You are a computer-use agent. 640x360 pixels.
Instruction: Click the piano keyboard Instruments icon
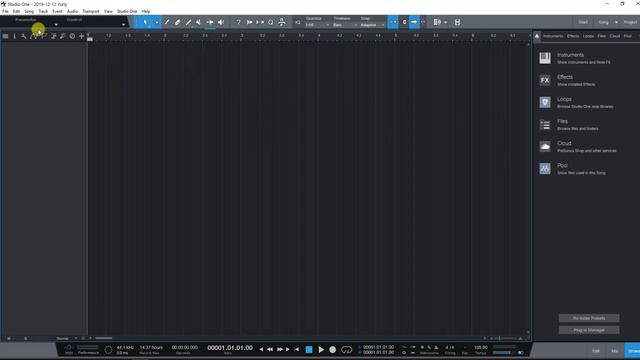coord(545,58)
